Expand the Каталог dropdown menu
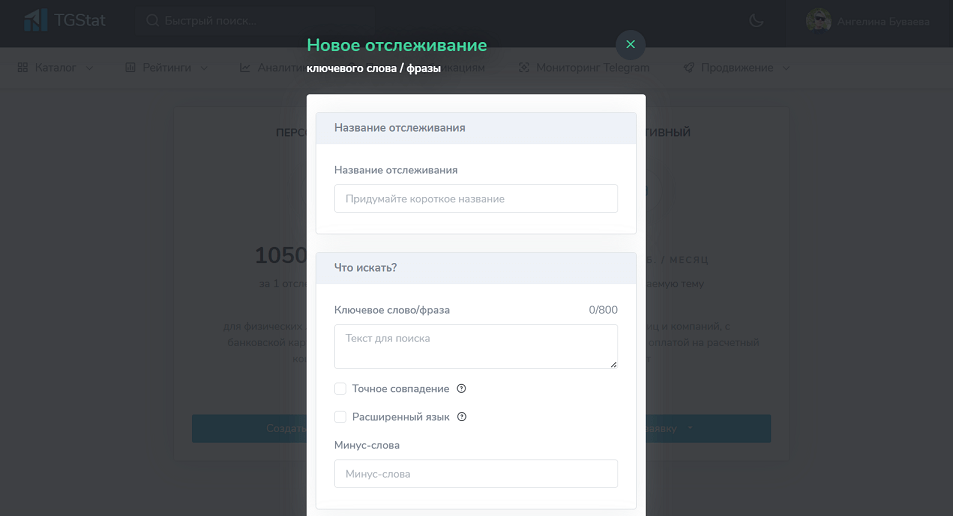 tap(56, 68)
